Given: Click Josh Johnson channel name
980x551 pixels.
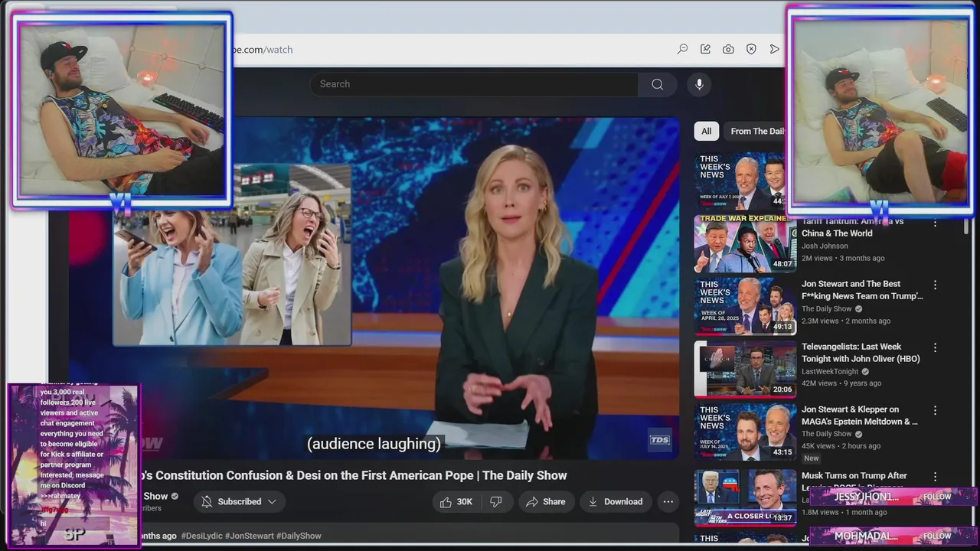Looking at the screenshot, I should click(825, 246).
